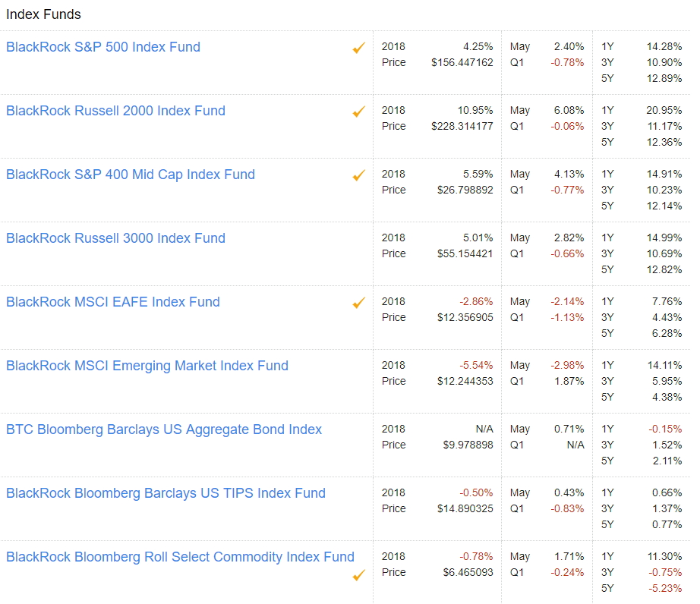The height and width of the screenshot is (604, 700).
Task: Click the checkmark icon for S&P 400 Mid Cap
Action: tap(359, 175)
